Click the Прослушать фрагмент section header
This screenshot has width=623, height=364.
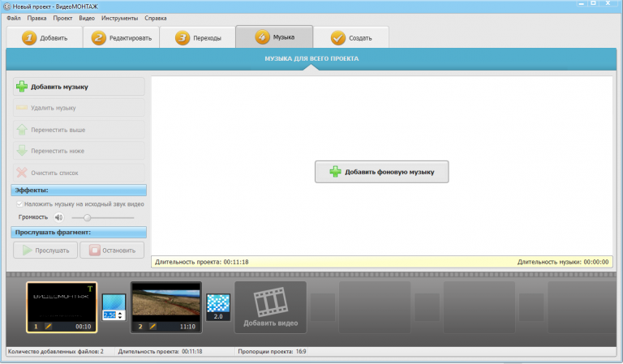[79, 232]
